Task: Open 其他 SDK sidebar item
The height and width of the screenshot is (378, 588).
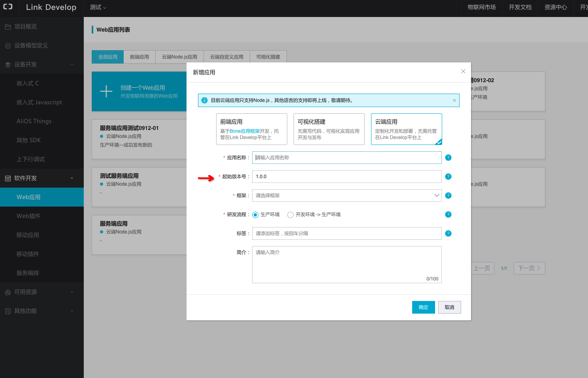Action: click(x=42, y=140)
